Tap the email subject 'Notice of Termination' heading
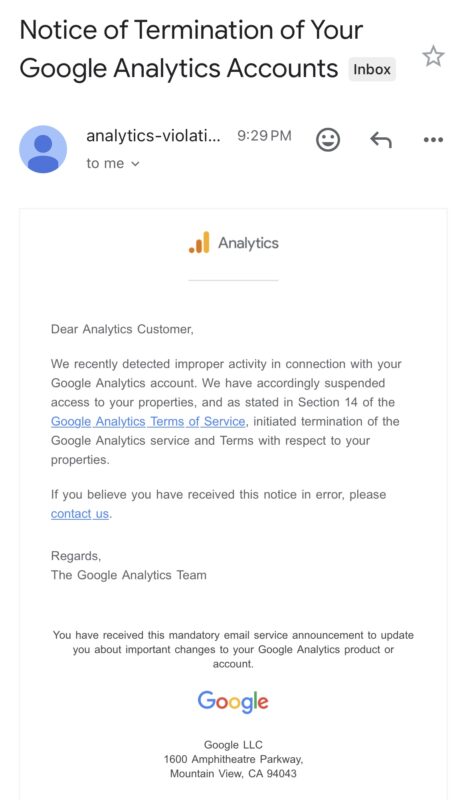The image size is (467, 800). (191, 49)
